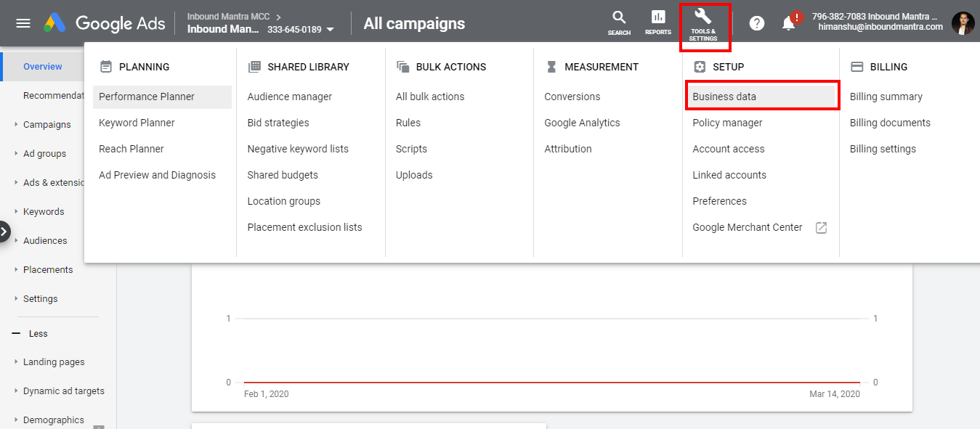Click the Mar 14, 2020 chart date
Image resolution: width=980 pixels, height=429 pixels.
(x=835, y=394)
